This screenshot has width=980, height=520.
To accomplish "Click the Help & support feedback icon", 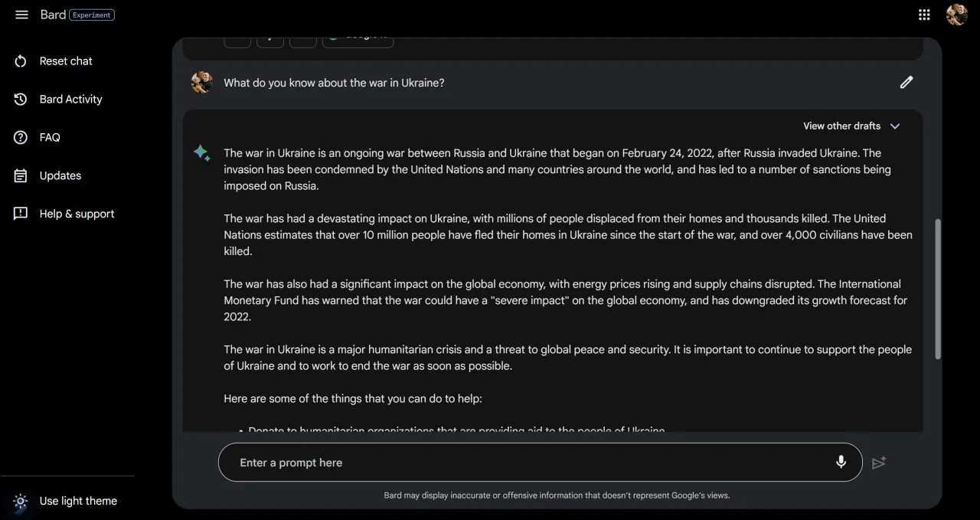I will click(21, 214).
